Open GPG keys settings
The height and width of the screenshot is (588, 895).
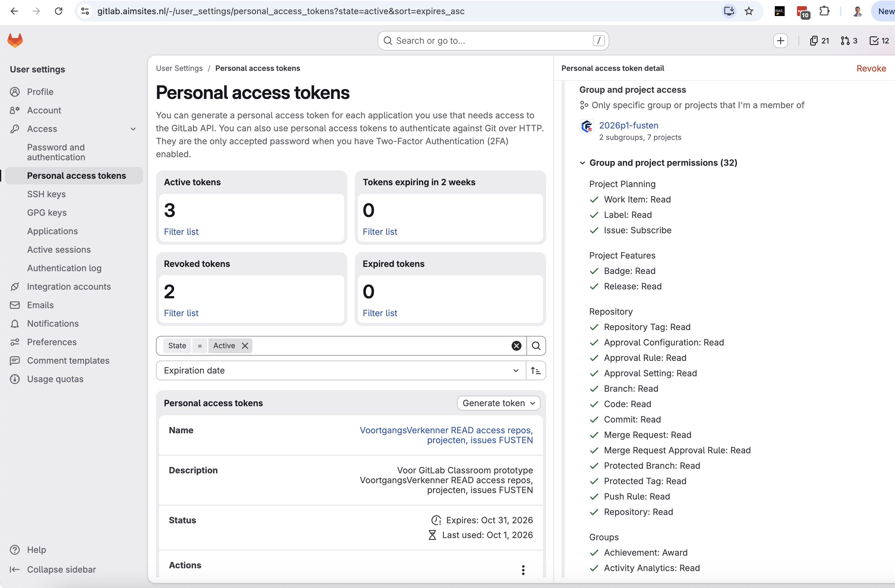47,212
